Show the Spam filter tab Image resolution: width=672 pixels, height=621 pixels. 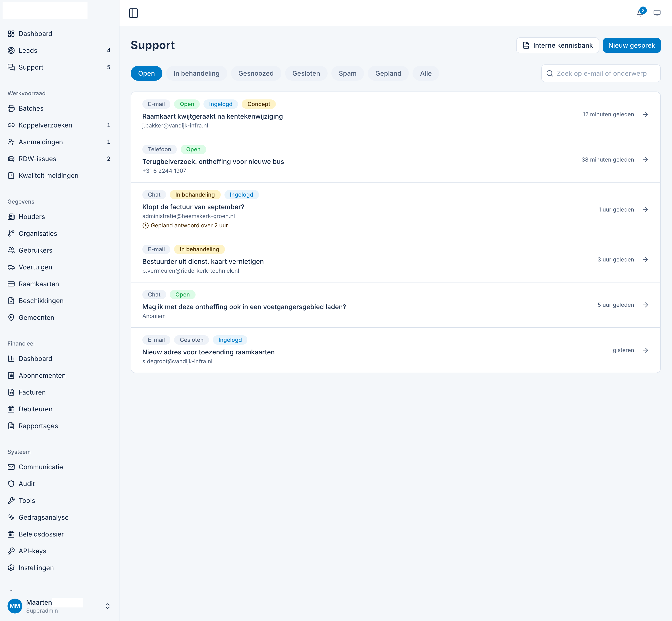348,73
